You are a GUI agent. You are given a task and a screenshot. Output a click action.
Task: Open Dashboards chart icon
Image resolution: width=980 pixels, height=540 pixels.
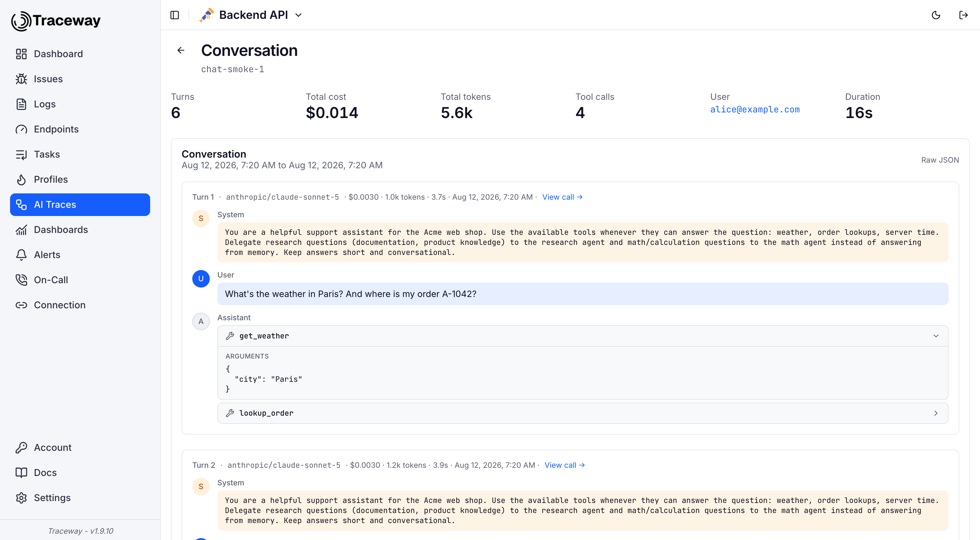21,230
